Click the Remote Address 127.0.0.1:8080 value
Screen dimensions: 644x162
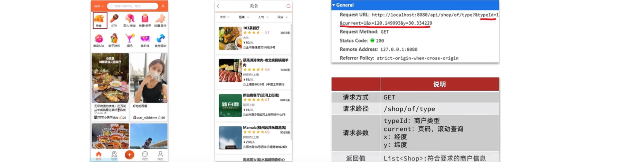click(x=399, y=49)
